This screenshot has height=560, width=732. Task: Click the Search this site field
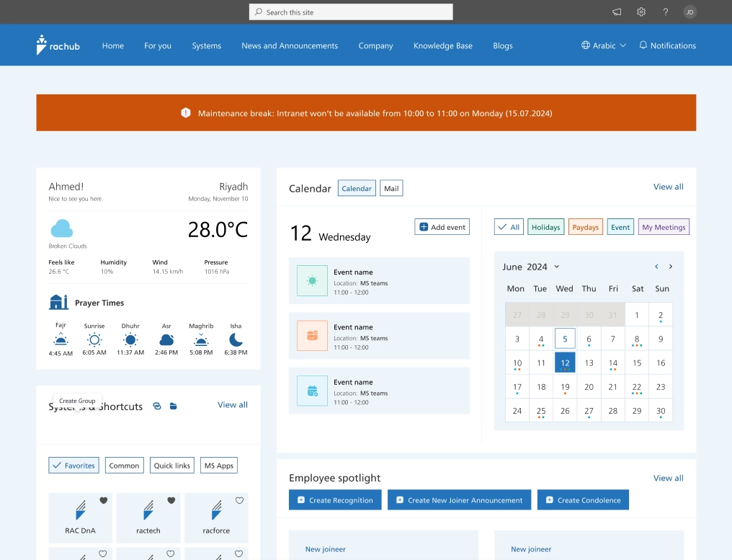click(351, 12)
